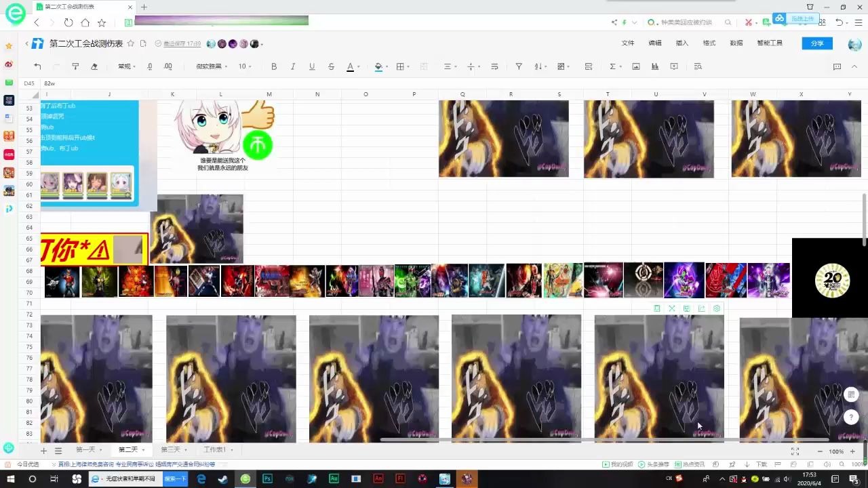Image resolution: width=868 pixels, height=488 pixels.
Task: Click the formula bar showing 82w
Action: 454,83
